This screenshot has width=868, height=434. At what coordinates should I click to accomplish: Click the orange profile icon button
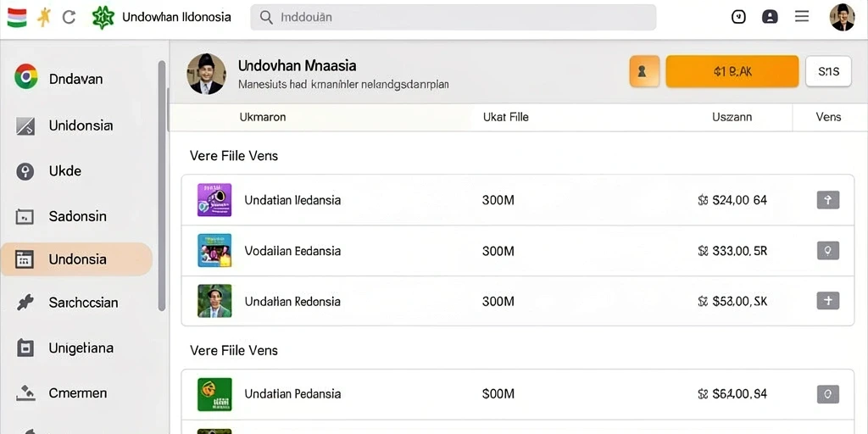[644, 71]
